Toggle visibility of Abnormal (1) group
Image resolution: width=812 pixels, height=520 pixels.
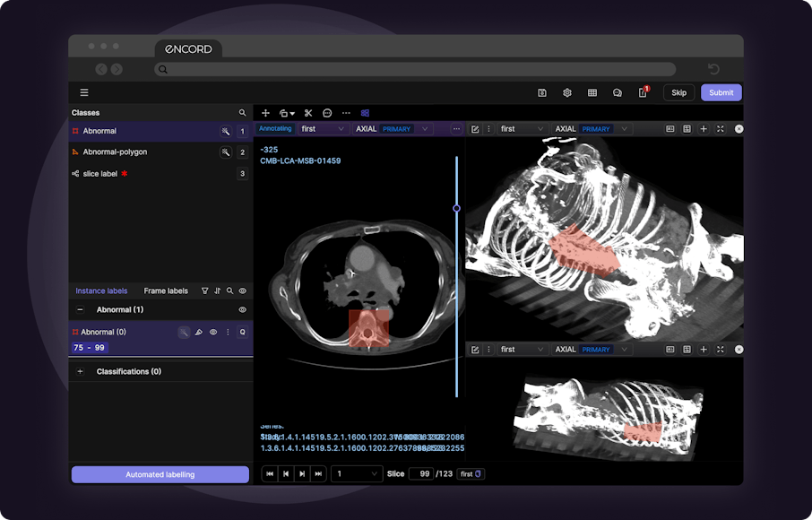coord(242,309)
